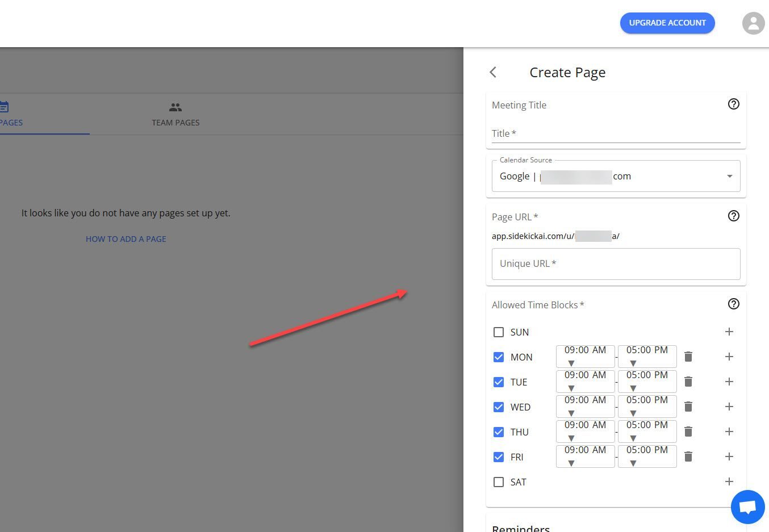
Task: Click inside the Unique URL field
Action: [615, 263]
